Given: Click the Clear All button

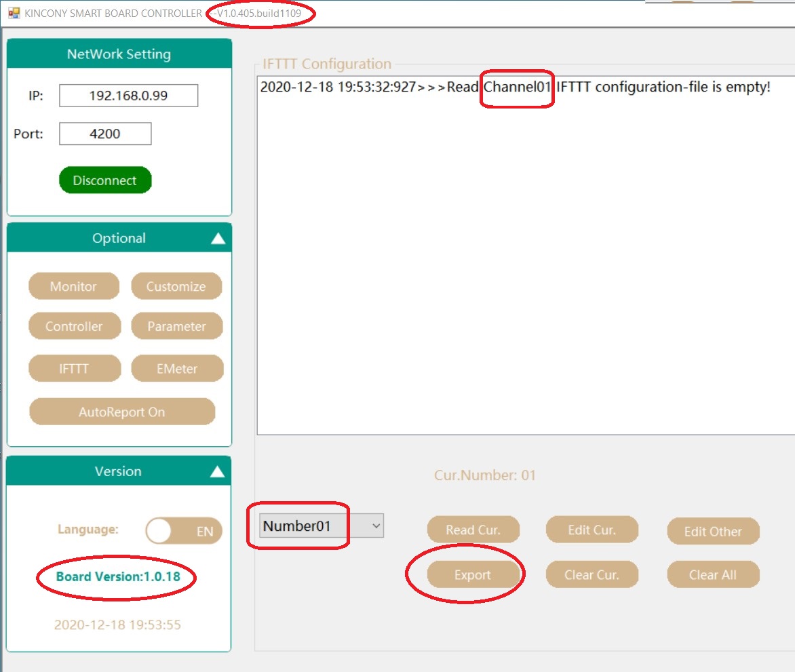Looking at the screenshot, I should point(713,575).
